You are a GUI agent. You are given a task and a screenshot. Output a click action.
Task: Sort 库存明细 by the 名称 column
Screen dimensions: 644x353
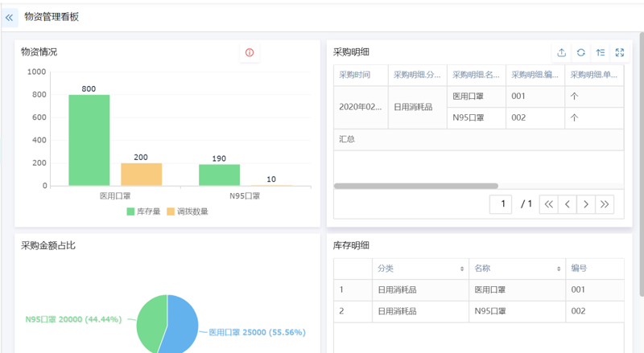coord(558,269)
